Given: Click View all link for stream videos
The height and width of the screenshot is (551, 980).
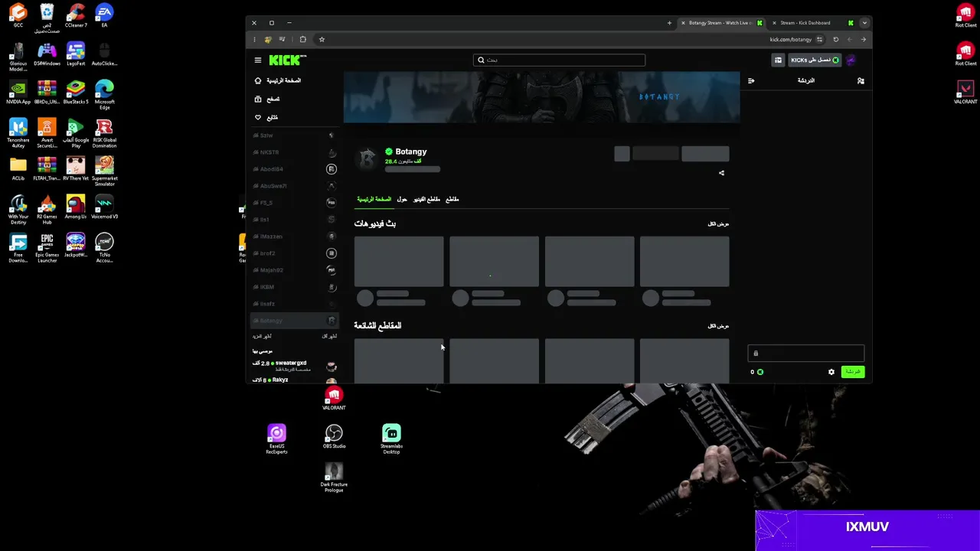Looking at the screenshot, I should coord(718,224).
